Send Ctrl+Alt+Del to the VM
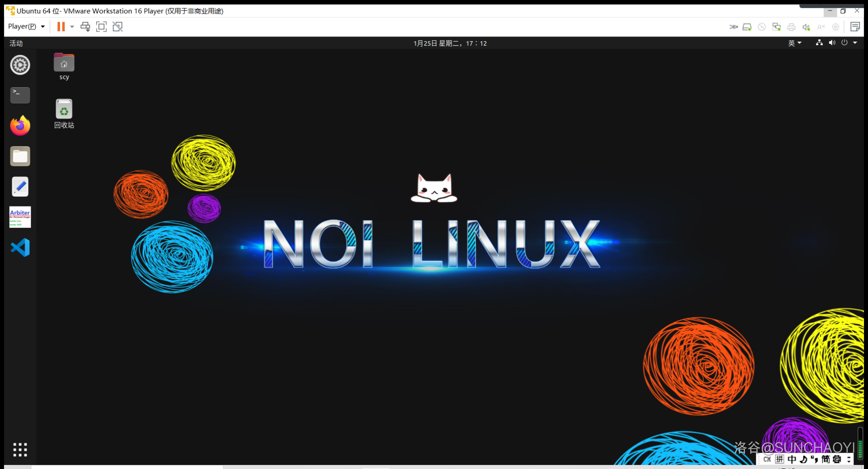868x469 pixels. (85, 27)
